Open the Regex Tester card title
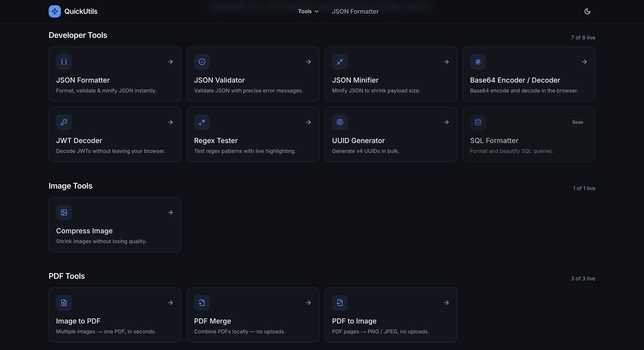 click(216, 140)
